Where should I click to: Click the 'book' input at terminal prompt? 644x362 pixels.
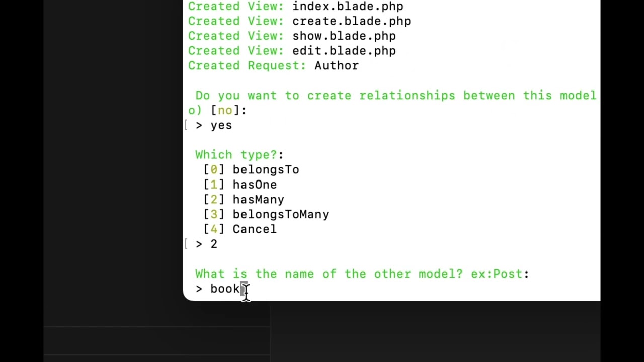click(x=225, y=289)
